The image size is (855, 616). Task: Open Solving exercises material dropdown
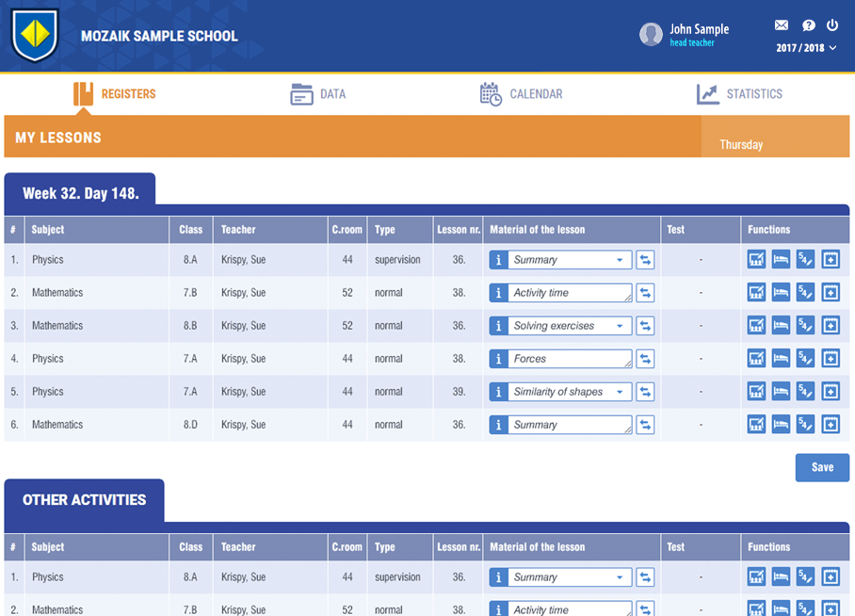pos(620,326)
